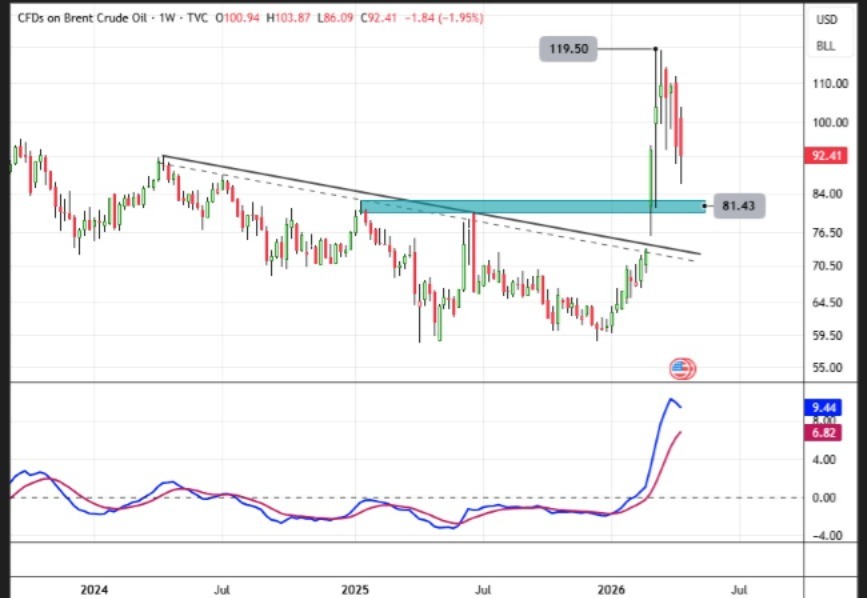
Task: Click the blue 9.44 indicator value tag
Action: [825, 408]
